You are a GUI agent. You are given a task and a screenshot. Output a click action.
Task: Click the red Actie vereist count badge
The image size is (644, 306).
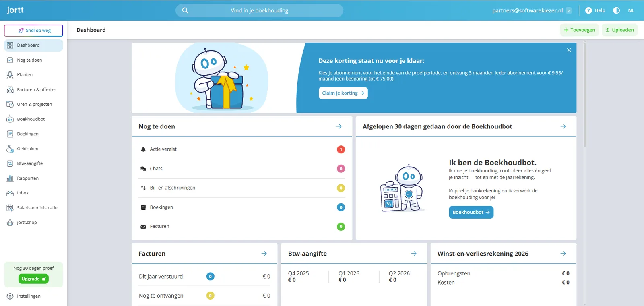coord(341,149)
